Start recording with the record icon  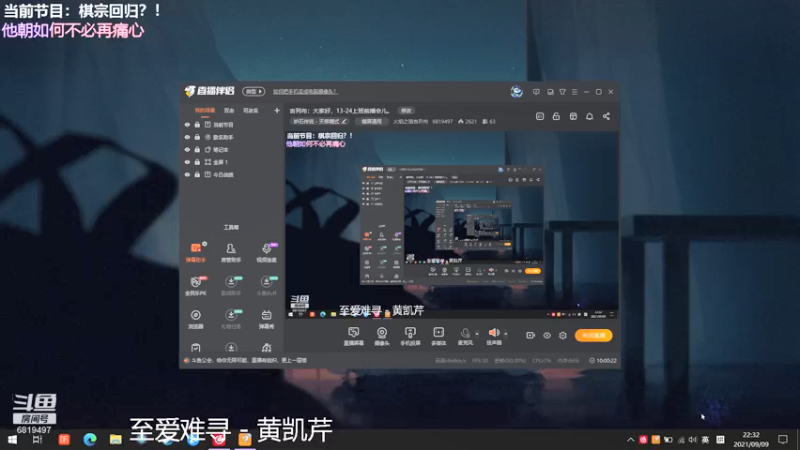tap(531, 335)
